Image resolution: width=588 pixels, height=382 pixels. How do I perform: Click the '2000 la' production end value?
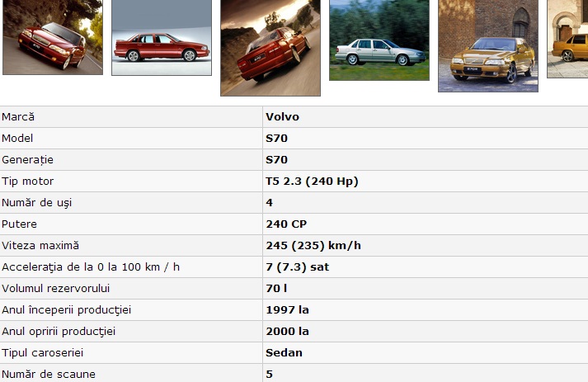(x=287, y=332)
